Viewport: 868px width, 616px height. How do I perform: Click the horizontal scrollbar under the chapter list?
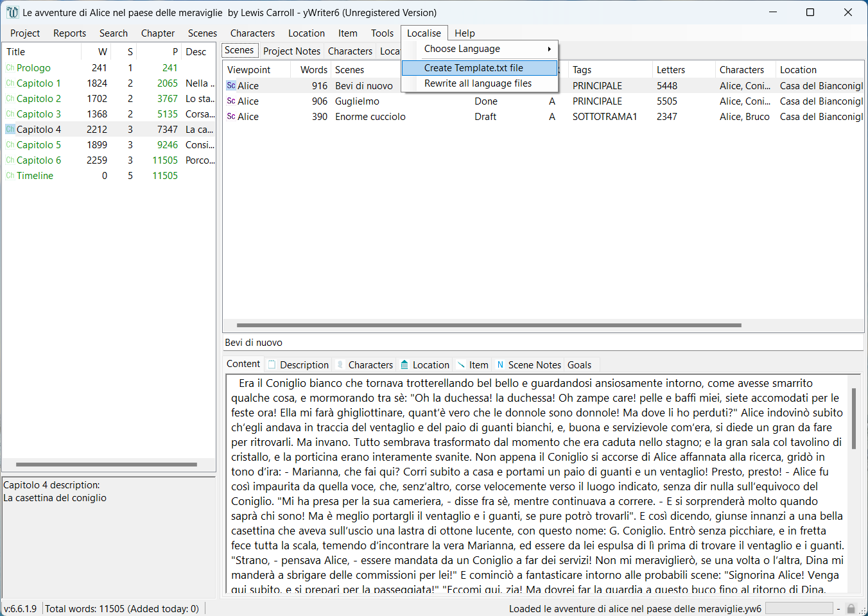point(109,465)
